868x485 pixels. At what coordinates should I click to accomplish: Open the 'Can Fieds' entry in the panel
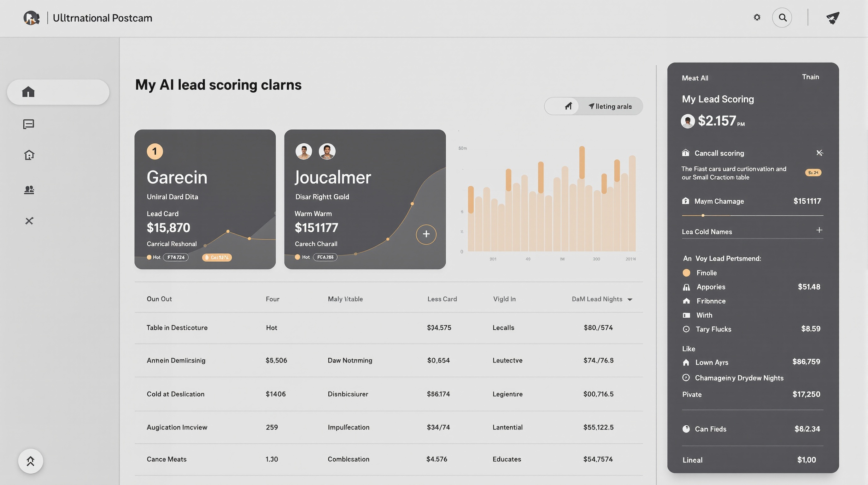(711, 429)
